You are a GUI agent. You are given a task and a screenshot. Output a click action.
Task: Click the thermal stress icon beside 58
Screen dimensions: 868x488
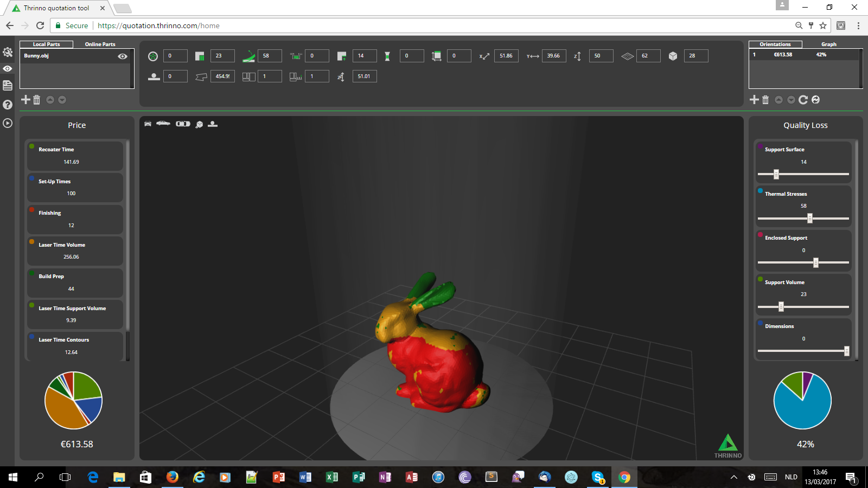tap(248, 56)
